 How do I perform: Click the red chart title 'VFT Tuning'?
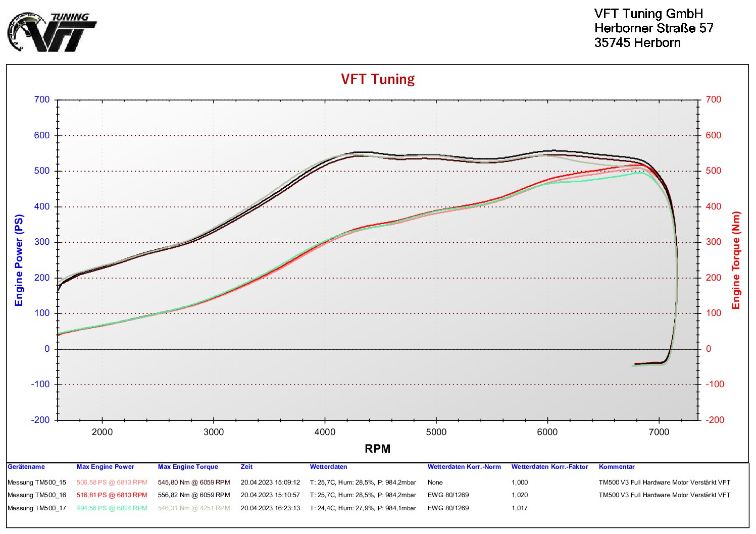378,79
